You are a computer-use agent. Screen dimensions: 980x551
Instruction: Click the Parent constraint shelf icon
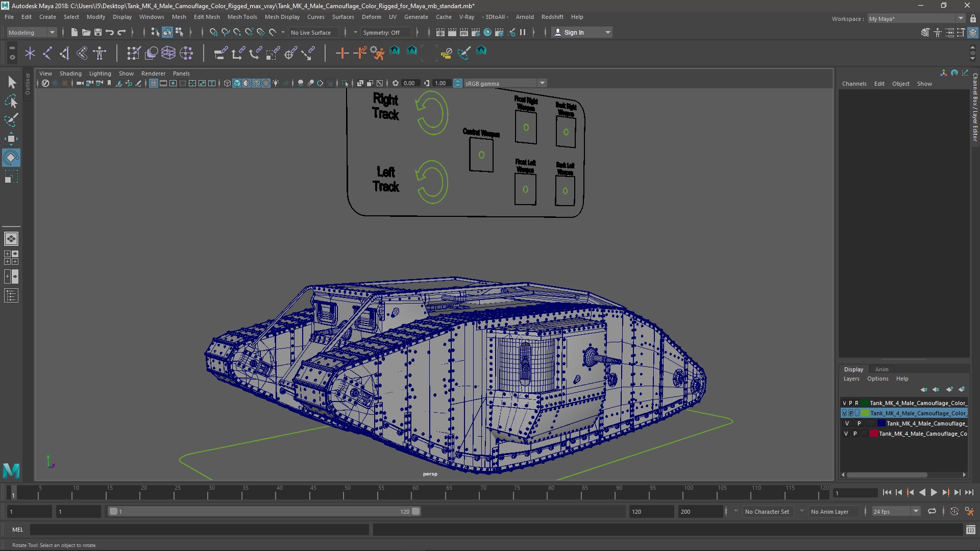[220, 53]
